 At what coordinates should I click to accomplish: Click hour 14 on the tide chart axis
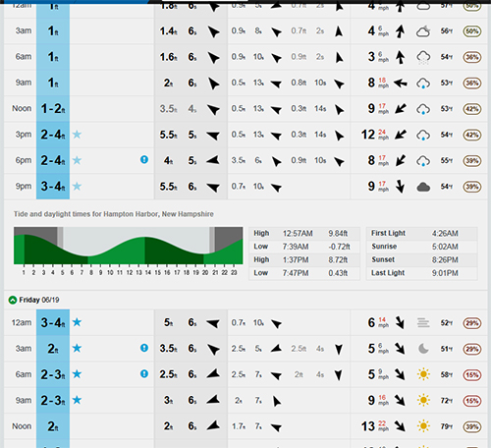tap(148, 272)
